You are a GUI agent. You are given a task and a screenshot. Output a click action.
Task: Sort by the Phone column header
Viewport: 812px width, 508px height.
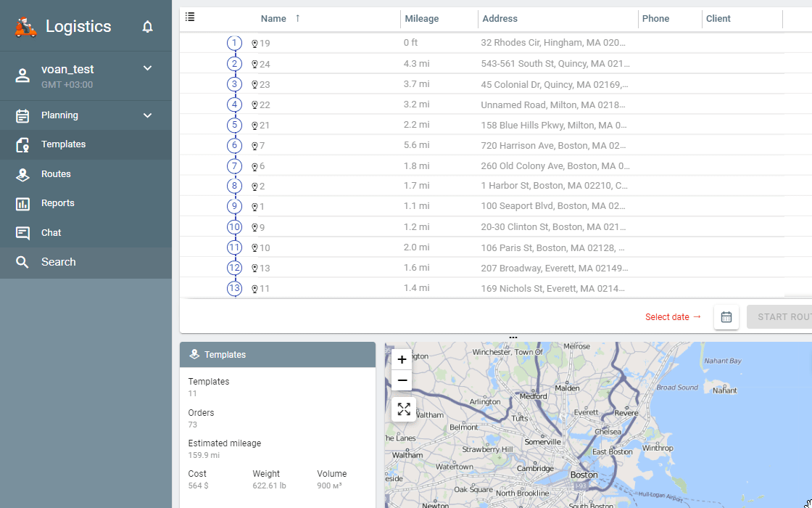pos(655,19)
